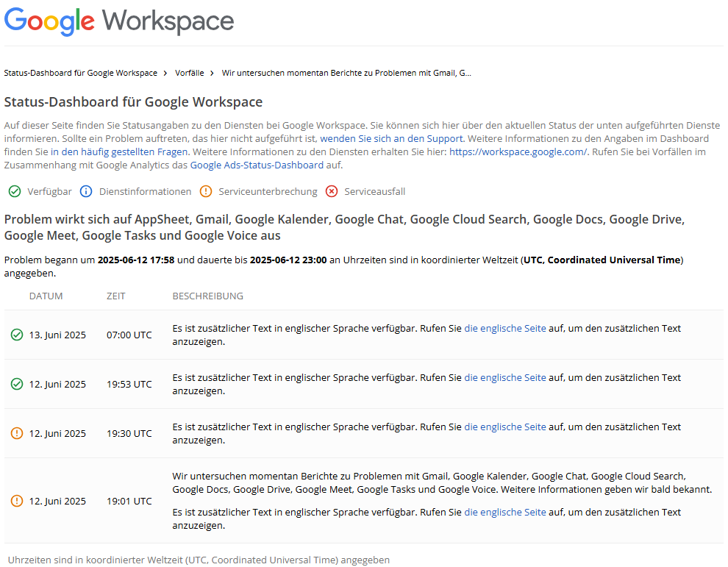Click the time '19:30 UTC'
The image size is (728, 567).
coord(129,433)
